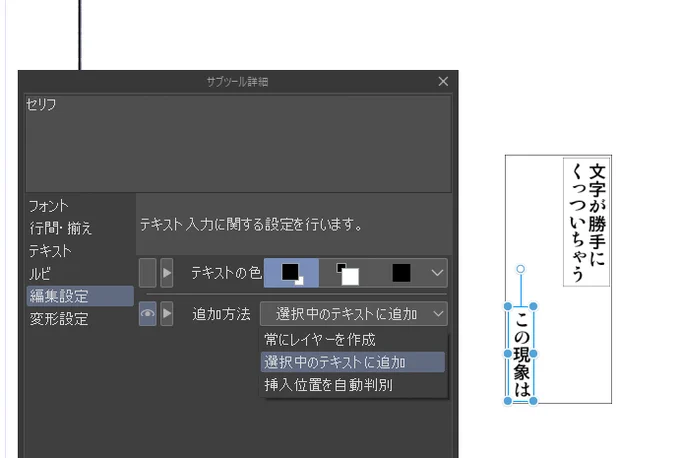
Task: Select main color for text color
Action: click(x=291, y=273)
